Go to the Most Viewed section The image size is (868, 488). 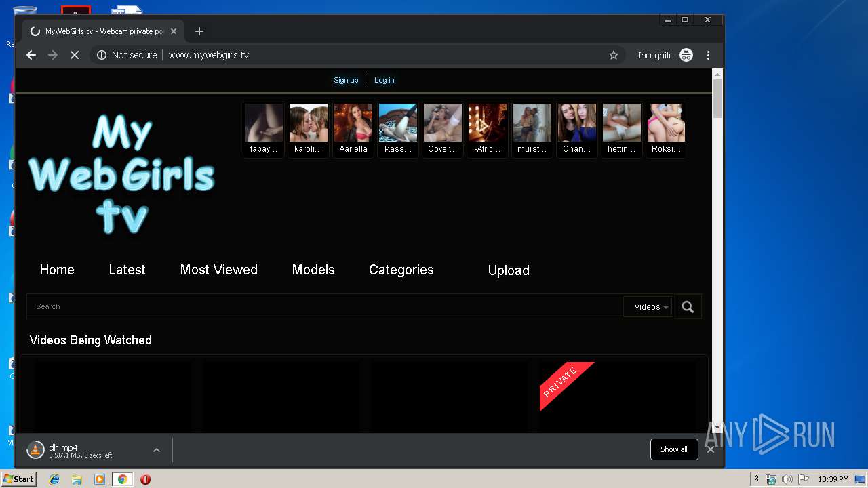(218, 270)
